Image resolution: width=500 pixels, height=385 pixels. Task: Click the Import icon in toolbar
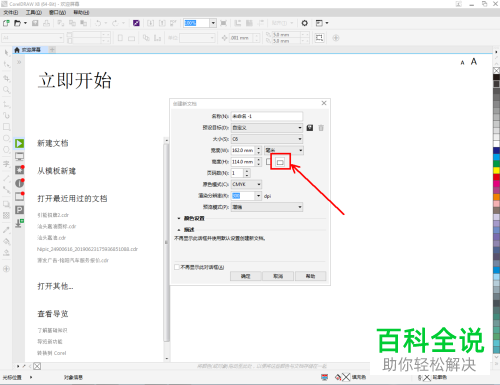pos(151,23)
